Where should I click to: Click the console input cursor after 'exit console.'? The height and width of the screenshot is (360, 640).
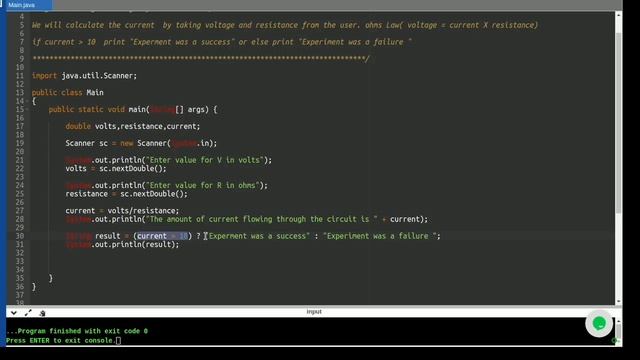[118, 340]
